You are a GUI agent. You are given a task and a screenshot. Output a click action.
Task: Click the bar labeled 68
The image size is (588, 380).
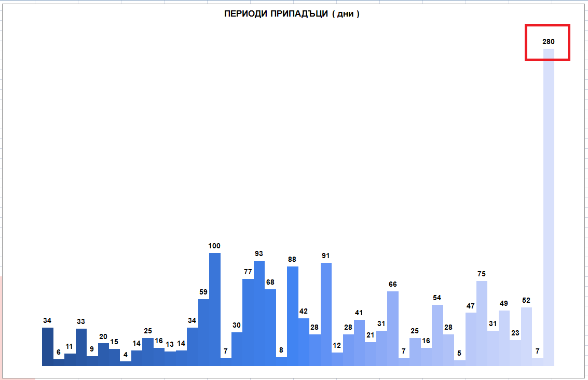click(x=270, y=327)
